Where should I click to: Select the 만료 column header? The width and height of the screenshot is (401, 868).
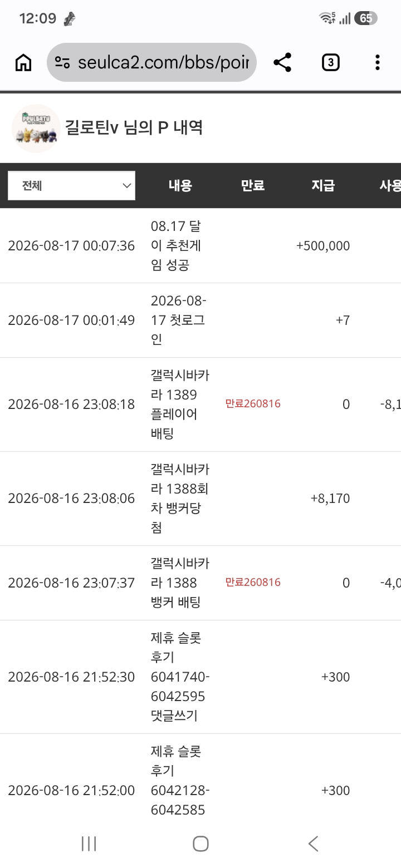click(x=252, y=186)
